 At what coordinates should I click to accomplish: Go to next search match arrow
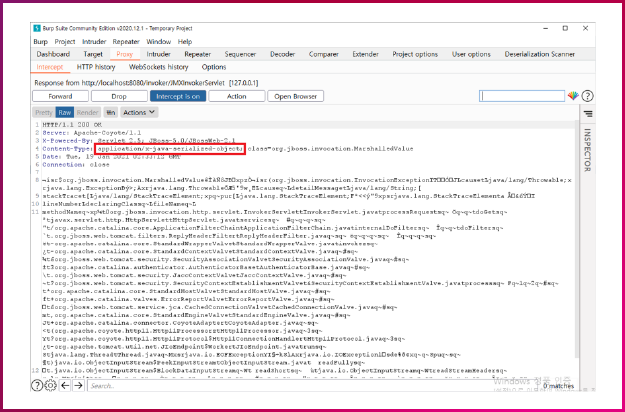pyautogui.click(x=79, y=385)
